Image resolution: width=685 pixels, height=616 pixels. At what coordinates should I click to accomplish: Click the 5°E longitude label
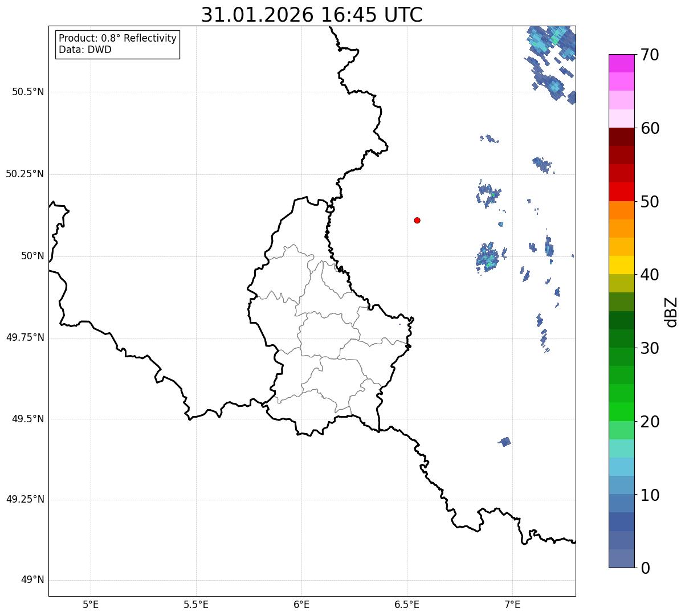(91, 604)
